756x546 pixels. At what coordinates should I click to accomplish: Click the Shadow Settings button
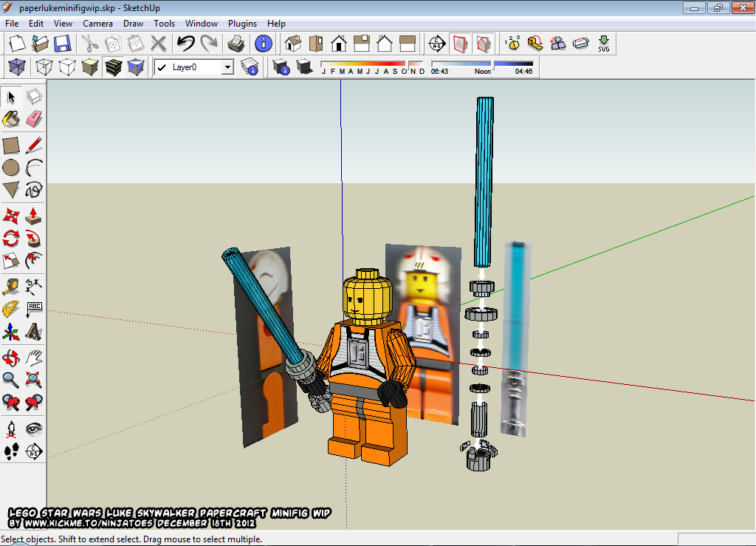[281, 67]
